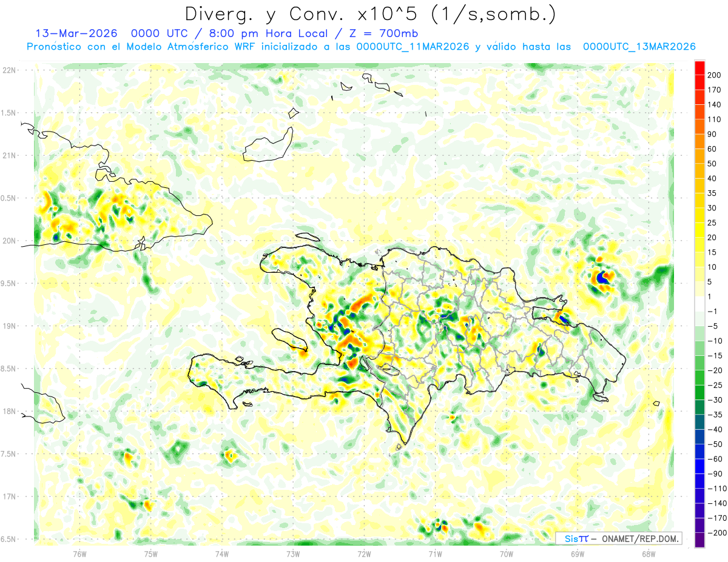
Task: Click the -40 color scale value
Action: coord(715,429)
